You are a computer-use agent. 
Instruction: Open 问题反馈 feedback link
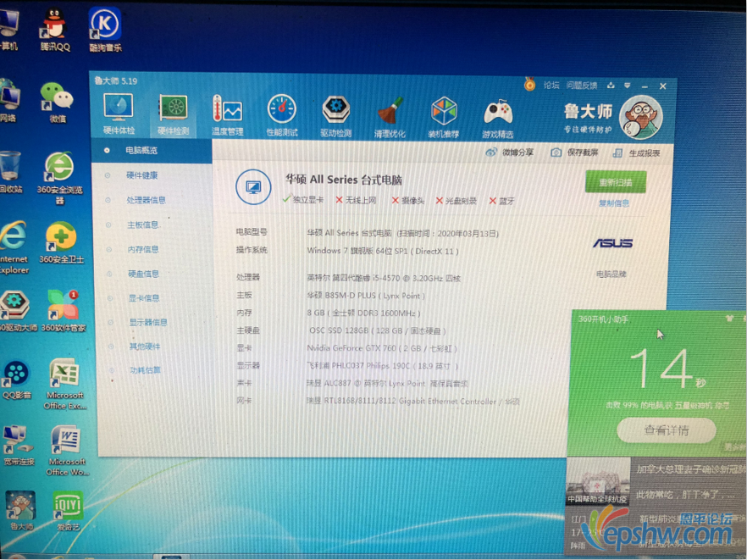click(x=582, y=86)
